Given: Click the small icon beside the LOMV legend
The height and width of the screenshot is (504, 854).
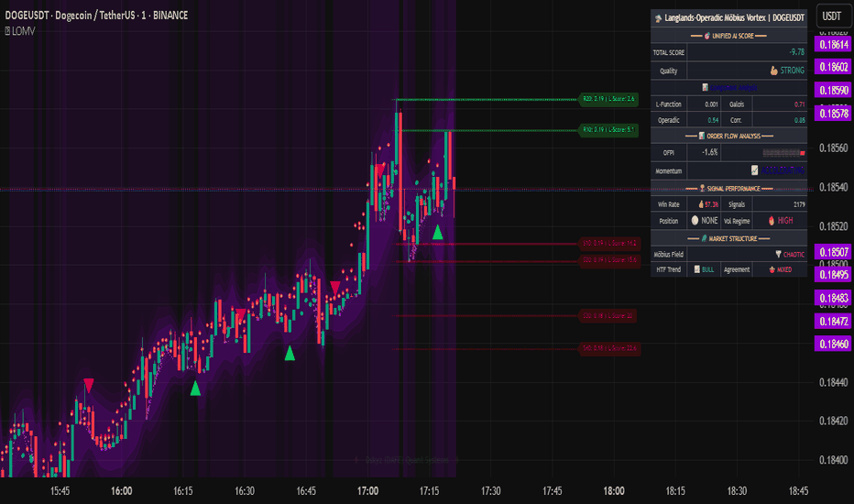Looking at the screenshot, I should (x=7, y=31).
